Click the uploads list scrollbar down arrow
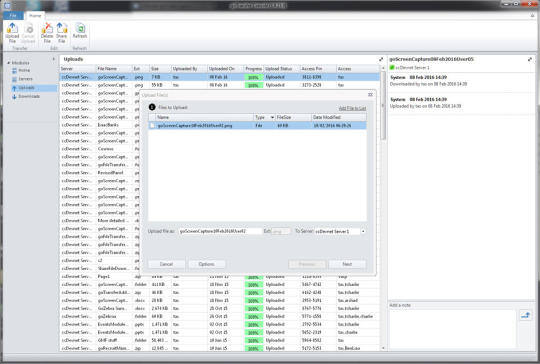 383,348
